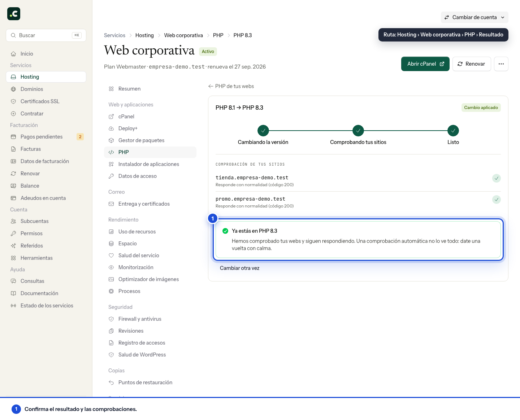Go back via PHP de tus webs link
Screen dimensions: 520x420
(x=231, y=86)
